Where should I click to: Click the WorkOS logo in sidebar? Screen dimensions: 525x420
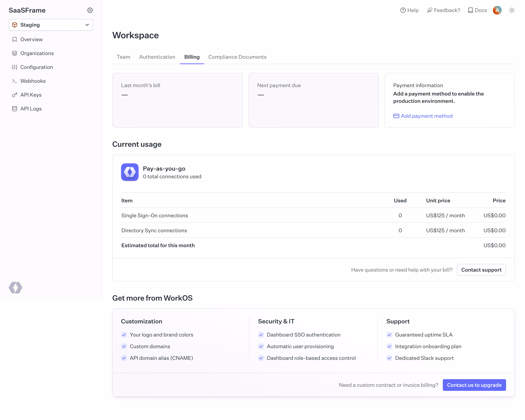15,287
